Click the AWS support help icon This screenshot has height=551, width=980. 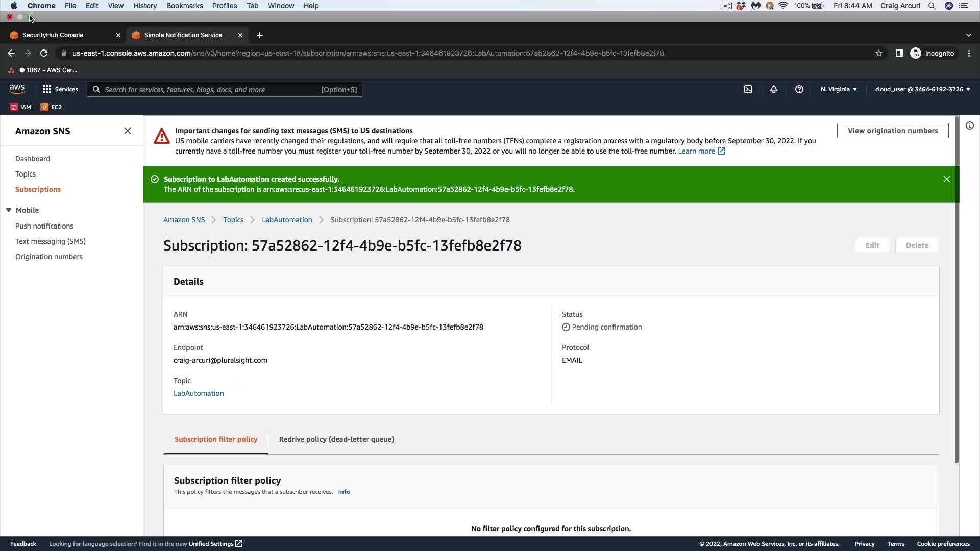coord(799,89)
